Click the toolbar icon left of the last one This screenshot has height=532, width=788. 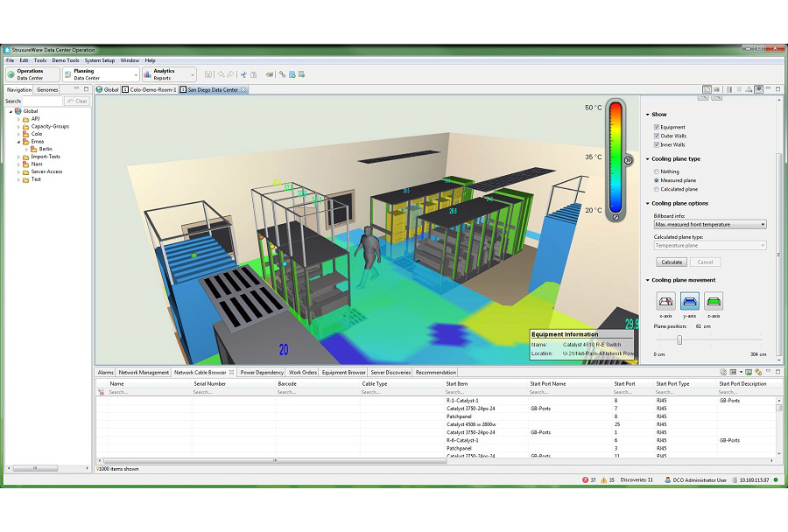(292, 74)
